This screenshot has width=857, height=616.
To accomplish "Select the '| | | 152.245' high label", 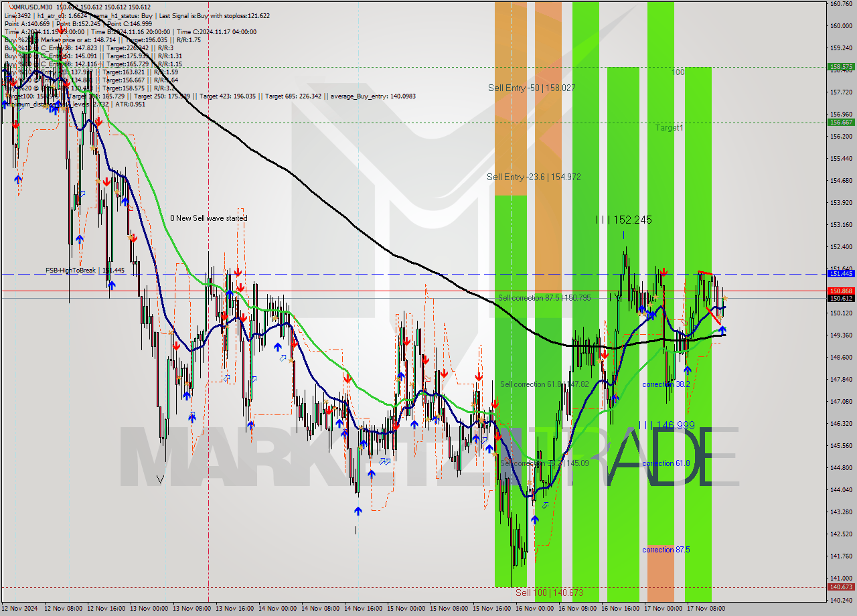I will click(623, 220).
